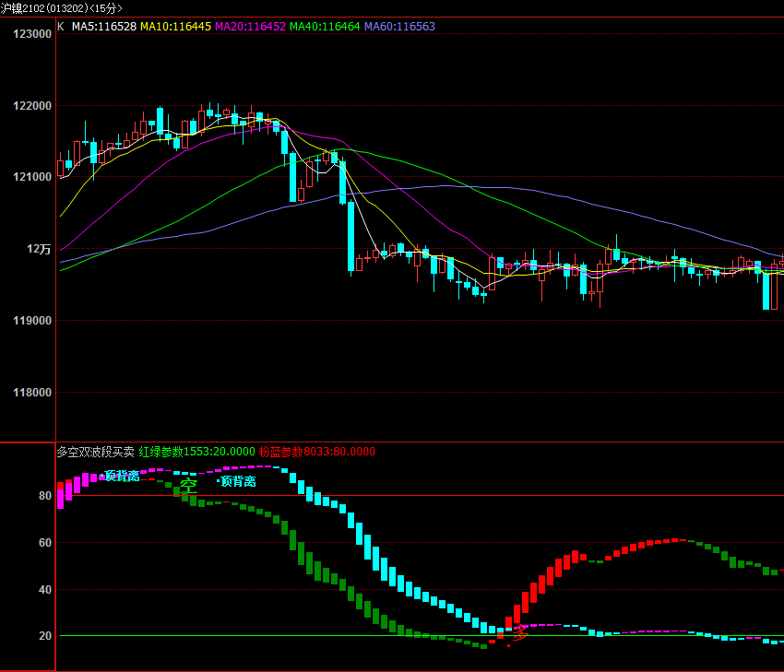Image resolution: width=784 pixels, height=672 pixels.
Task: Select the MA20:116452 legend label
Action: coord(250,27)
